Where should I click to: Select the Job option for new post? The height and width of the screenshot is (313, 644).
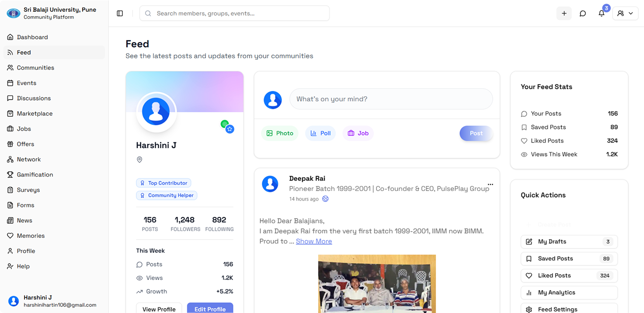pyautogui.click(x=358, y=133)
